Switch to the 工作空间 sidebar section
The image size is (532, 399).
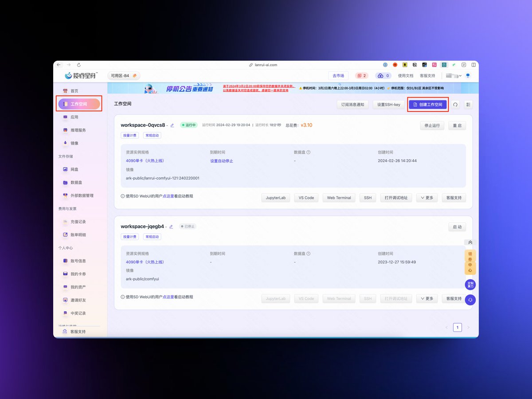click(79, 103)
